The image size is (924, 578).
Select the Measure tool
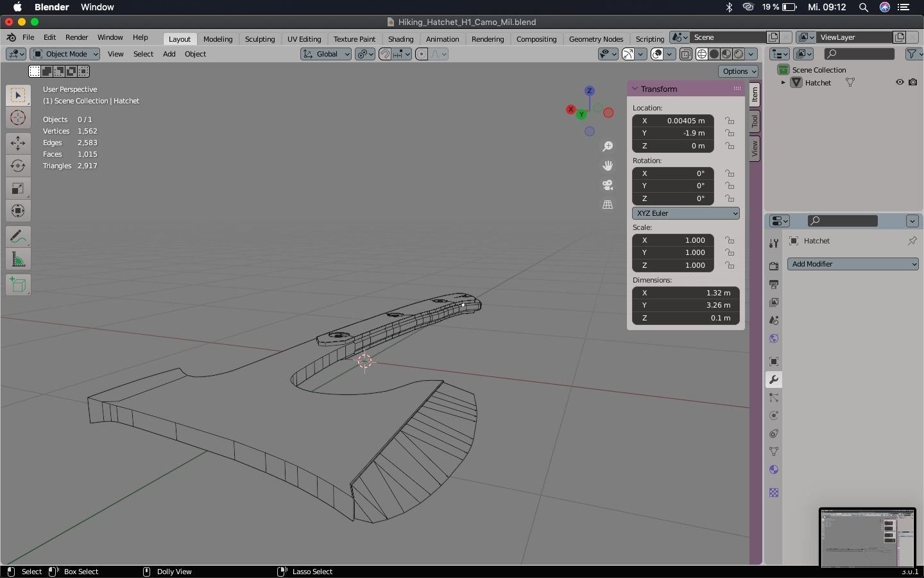point(18,259)
